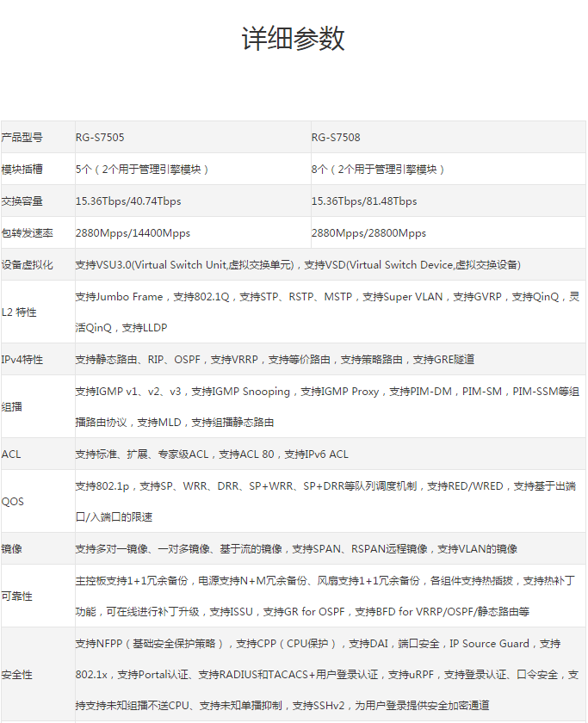Click the RG-S7505 model cell

click(x=100, y=138)
